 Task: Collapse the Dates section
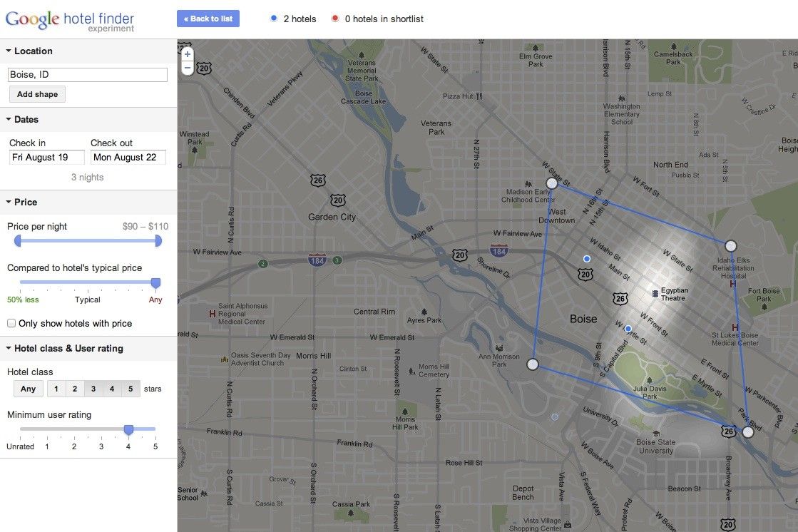coord(9,120)
